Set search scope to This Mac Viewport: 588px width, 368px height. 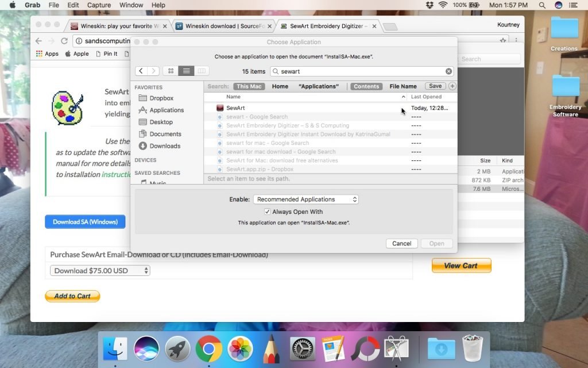(249, 86)
